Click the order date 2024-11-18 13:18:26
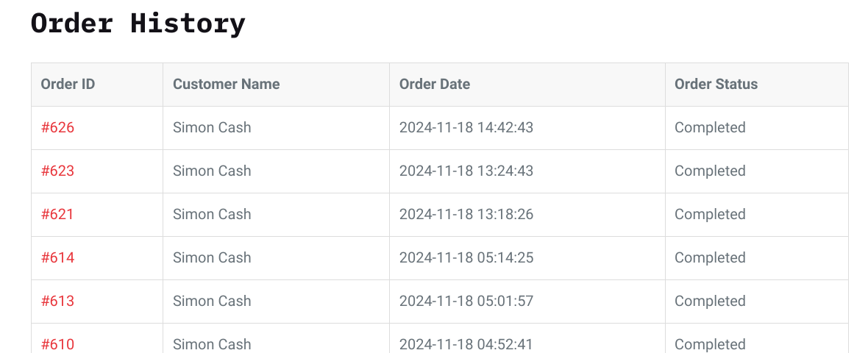This screenshot has width=868, height=353. (x=466, y=214)
